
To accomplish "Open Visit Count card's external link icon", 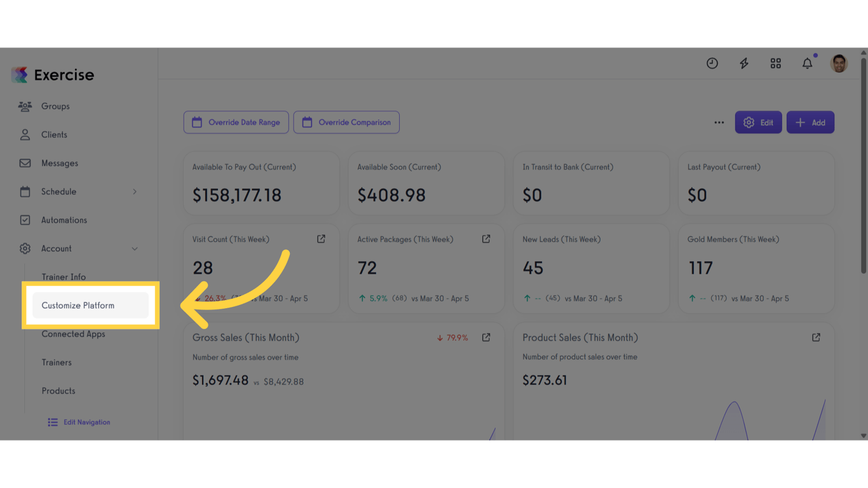I will pos(320,238).
